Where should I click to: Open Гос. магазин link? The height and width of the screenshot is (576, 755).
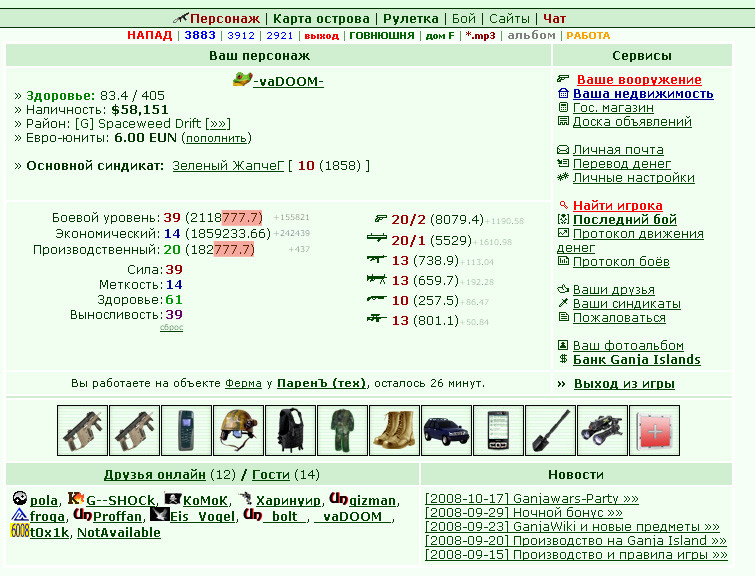613,107
